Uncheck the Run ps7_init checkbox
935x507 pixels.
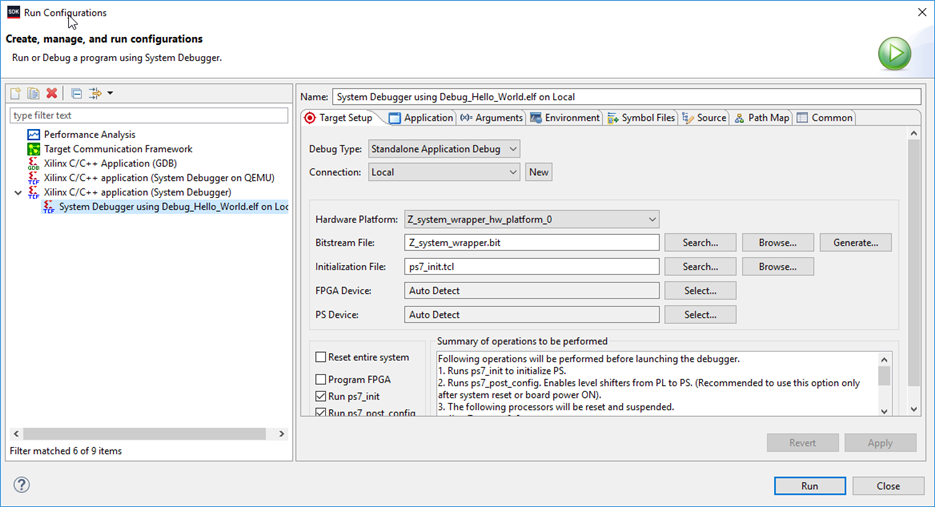pos(321,396)
